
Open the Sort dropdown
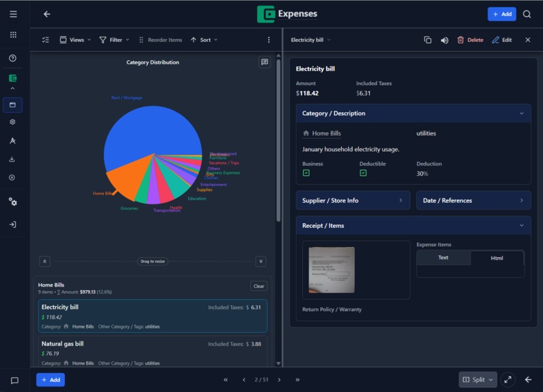pyautogui.click(x=204, y=40)
